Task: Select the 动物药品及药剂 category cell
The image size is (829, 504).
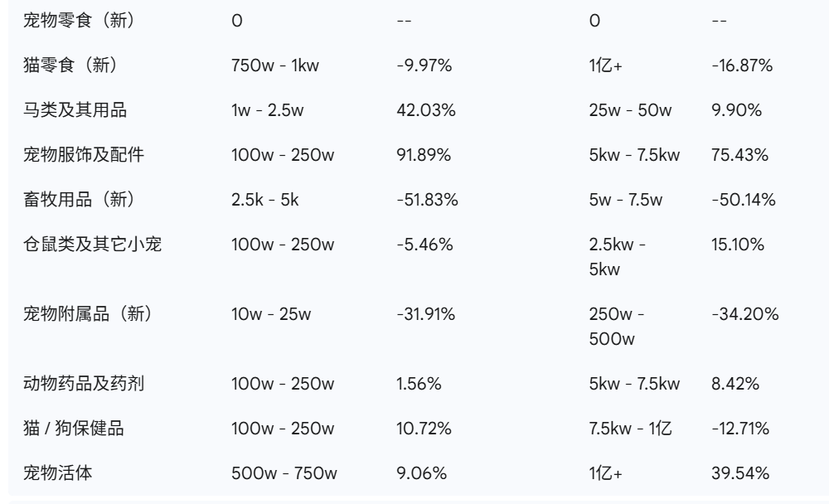Action: click(x=86, y=384)
